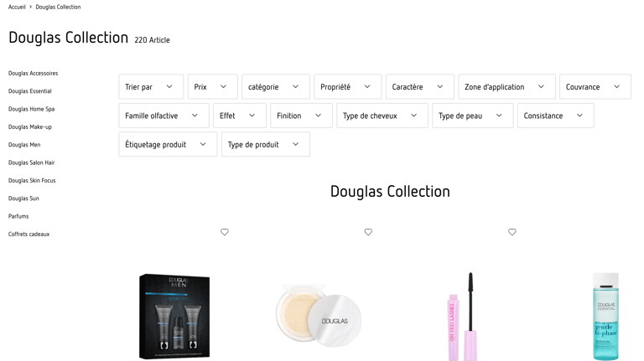Open the Type de peau dropdown

473,116
